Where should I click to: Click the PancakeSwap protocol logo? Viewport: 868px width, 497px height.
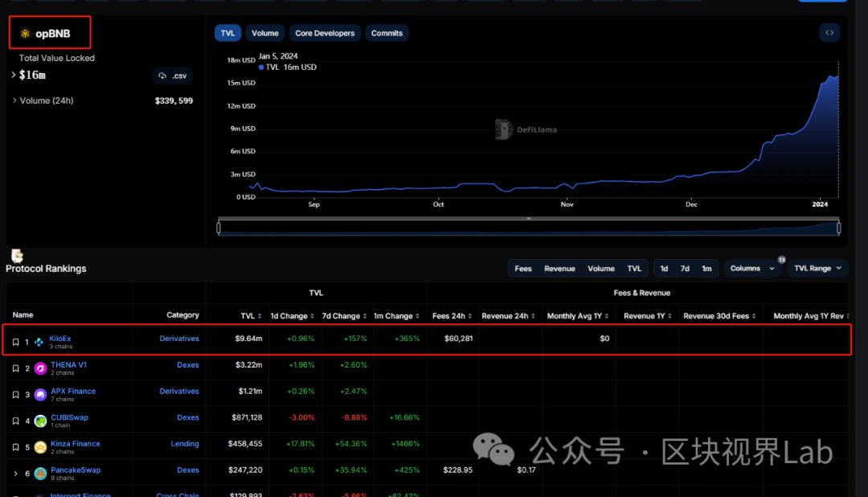[40, 474]
